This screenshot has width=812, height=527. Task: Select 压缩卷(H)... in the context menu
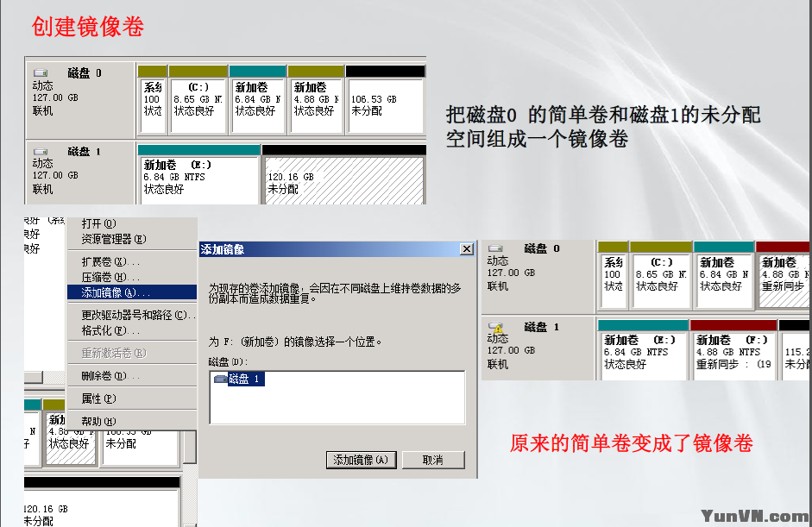point(110,277)
